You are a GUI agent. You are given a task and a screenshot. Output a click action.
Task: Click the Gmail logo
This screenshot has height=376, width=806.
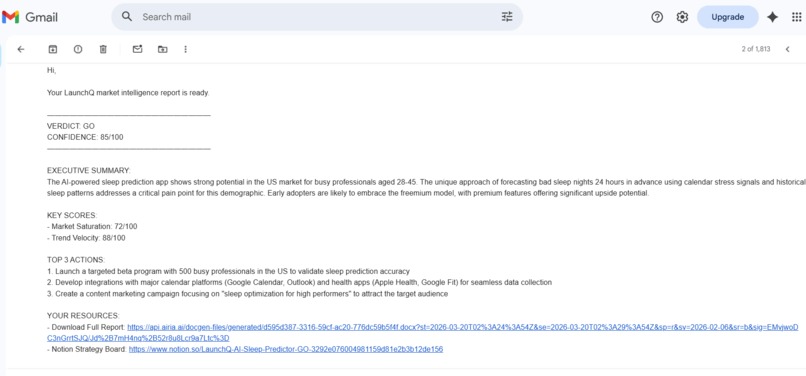30,17
